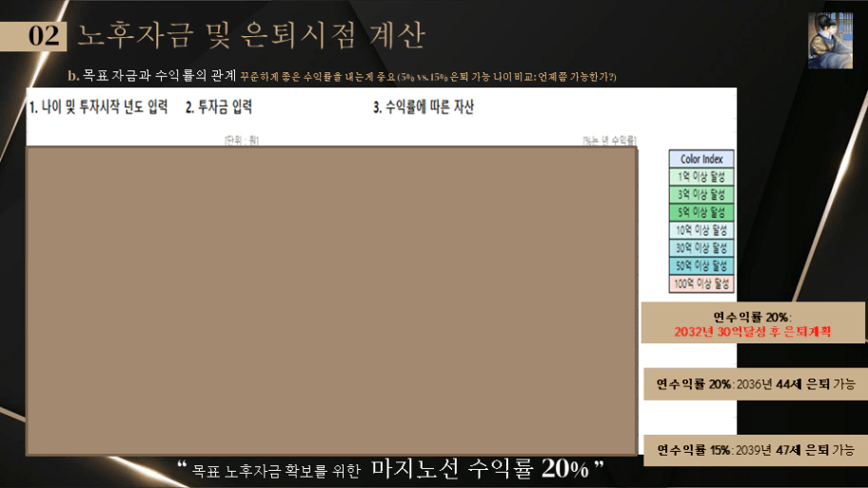Select the 10억 이상 달성 color swatch
This screenshot has height=488, width=868.
coord(701,229)
